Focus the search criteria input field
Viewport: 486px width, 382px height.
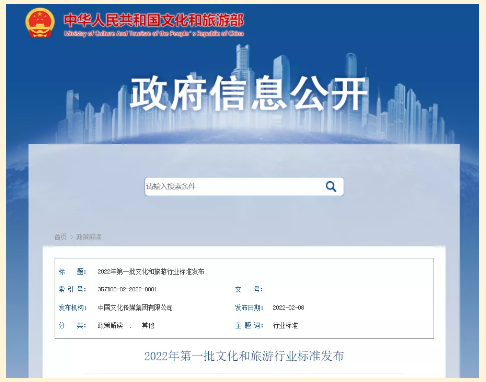click(x=244, y=187)
